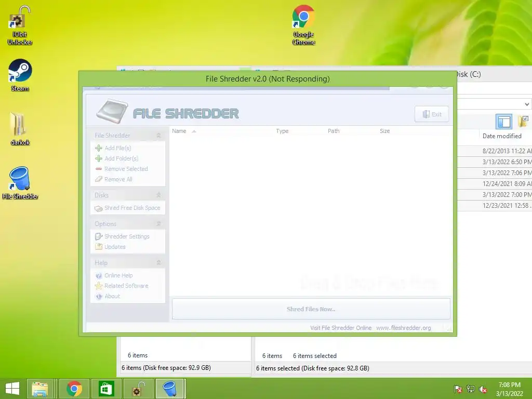The width and height of the screenshot is (532, 399).
Task: Open the www.fileshredder.org link
Action: [x=403, y=328]
